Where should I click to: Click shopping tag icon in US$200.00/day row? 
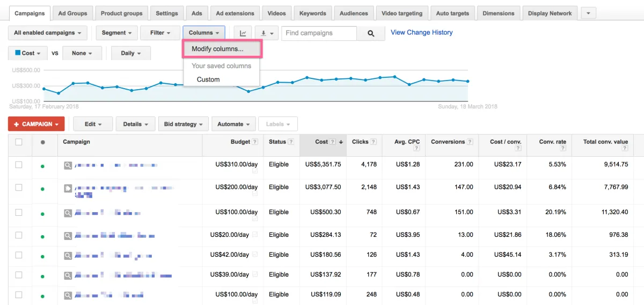[x=68, y=188]
